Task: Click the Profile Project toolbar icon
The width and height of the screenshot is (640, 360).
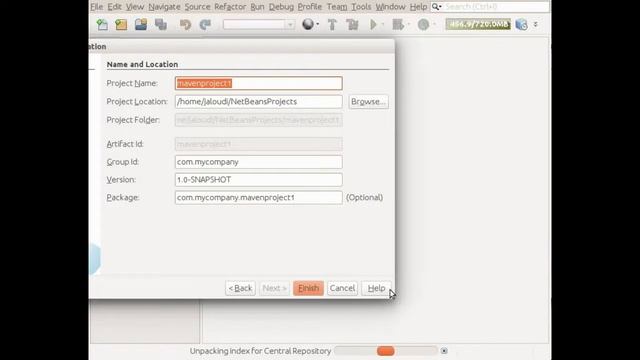Action: pos(423,24)
